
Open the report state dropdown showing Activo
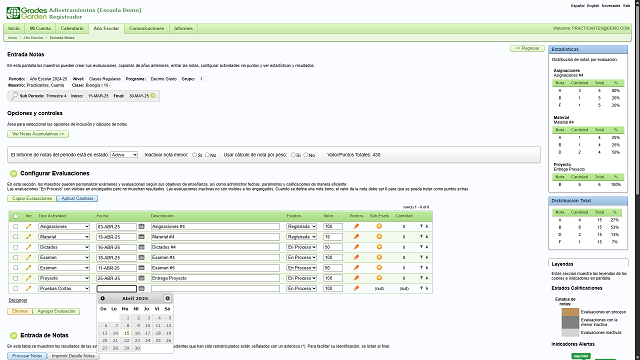click(x=124, y=155)
